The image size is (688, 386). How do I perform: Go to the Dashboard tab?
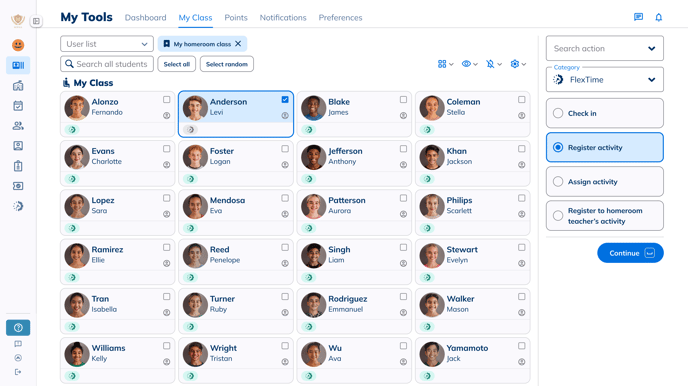[x=146, y=18]
